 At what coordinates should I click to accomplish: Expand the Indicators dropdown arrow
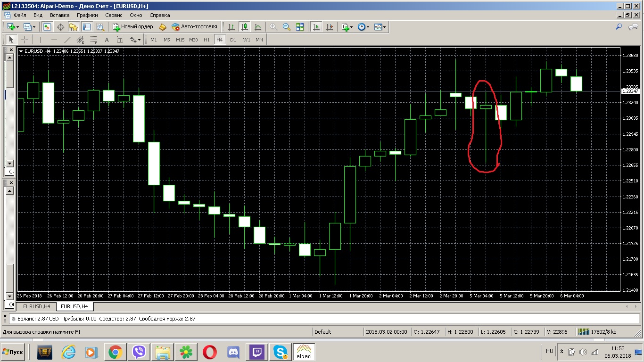[x=352, y=27]
